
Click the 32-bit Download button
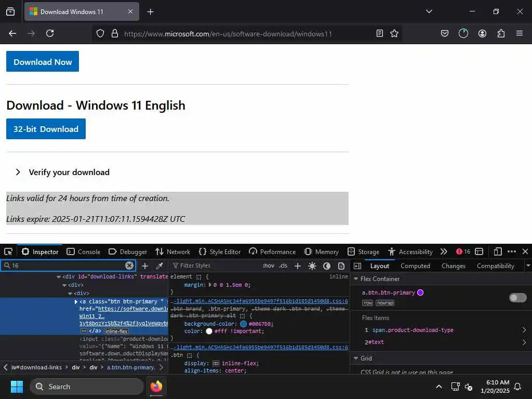[x=46, y=129]
